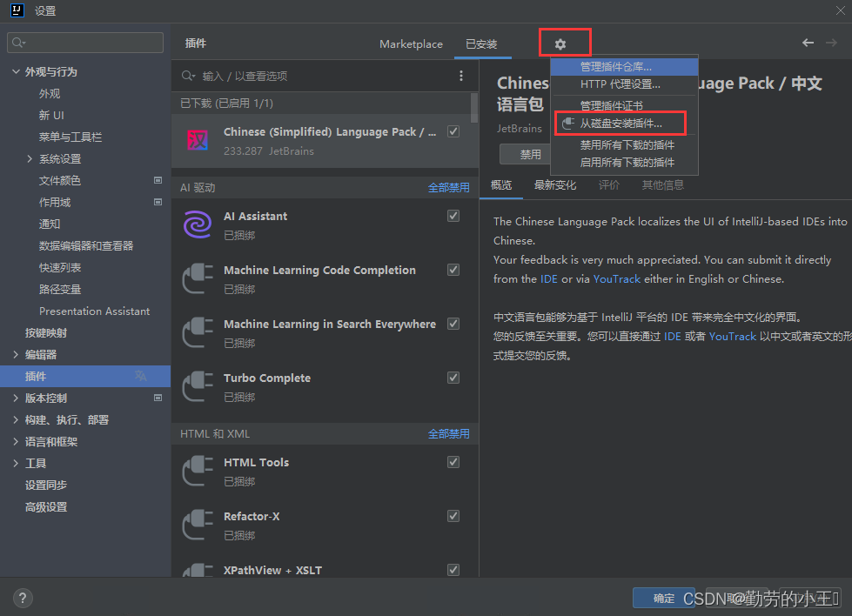Select 禁用所有下载的插件 menu item

click(624, 145)
